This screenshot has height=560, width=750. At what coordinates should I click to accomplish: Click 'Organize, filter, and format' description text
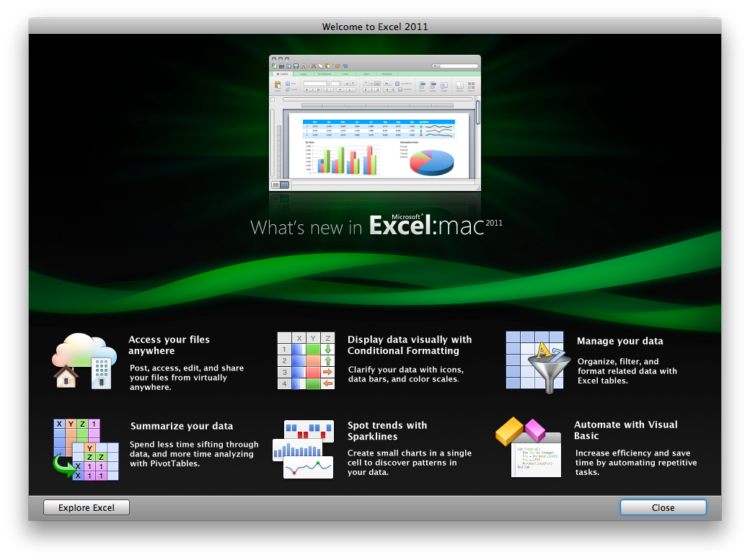(x=627, y=371)
